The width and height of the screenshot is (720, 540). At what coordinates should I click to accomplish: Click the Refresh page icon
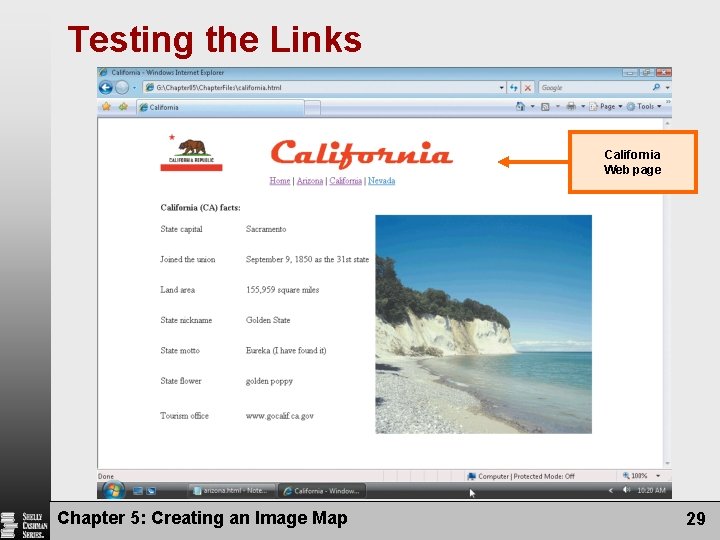(513, 87)
